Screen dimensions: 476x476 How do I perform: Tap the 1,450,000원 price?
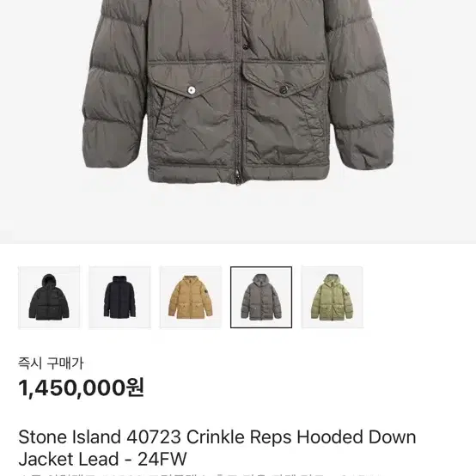[81, 388]
